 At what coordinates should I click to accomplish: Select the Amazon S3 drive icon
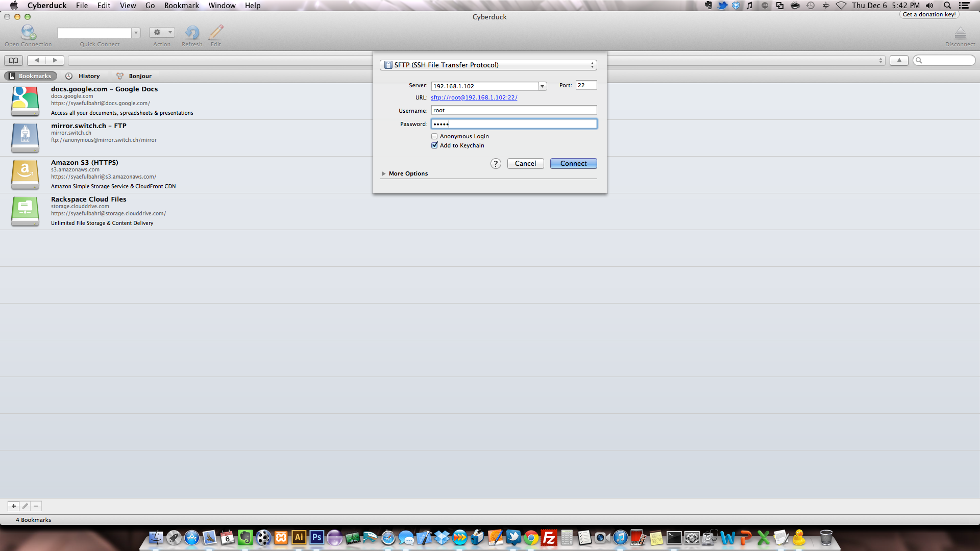(25, 174)
